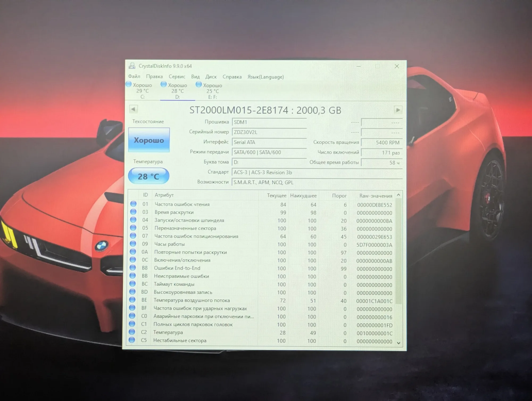Select the Температура row with ID C2
The height and width of the screenshot is (401, 532).
tap(261, 333)
